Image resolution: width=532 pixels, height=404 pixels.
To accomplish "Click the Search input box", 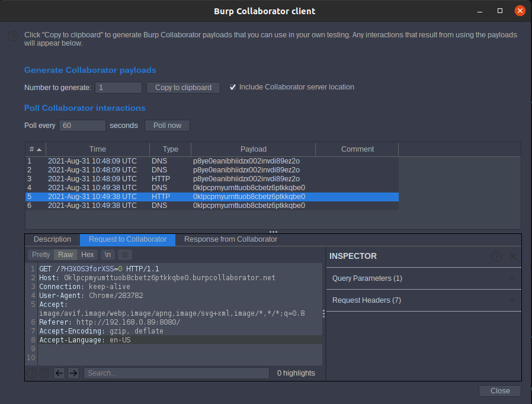I will (x=177, y=373).
